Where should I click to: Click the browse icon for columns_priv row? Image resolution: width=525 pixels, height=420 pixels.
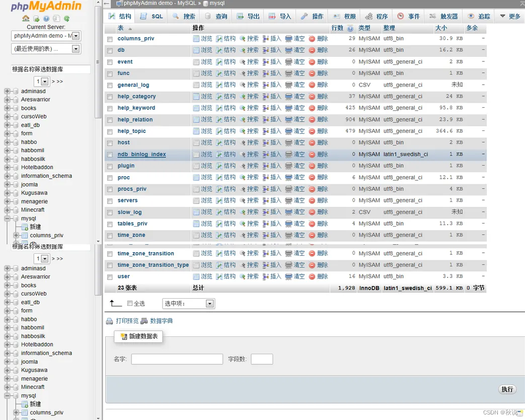point(196,39)
